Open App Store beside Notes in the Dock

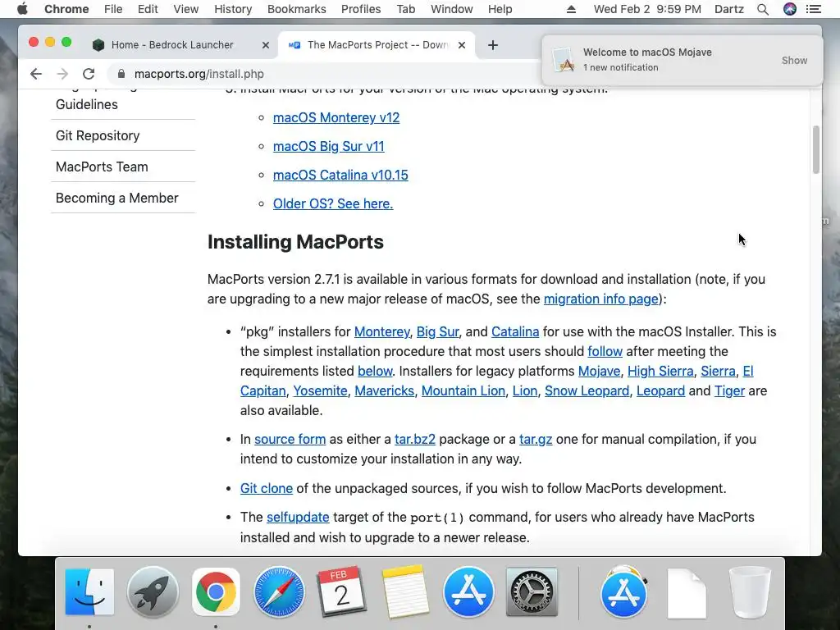pos(468,592)
